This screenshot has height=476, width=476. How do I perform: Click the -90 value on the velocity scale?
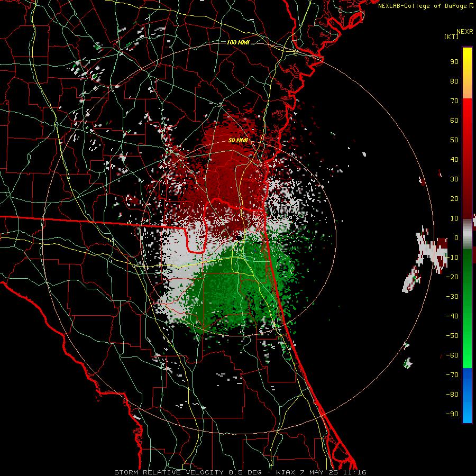pos(452,414)
